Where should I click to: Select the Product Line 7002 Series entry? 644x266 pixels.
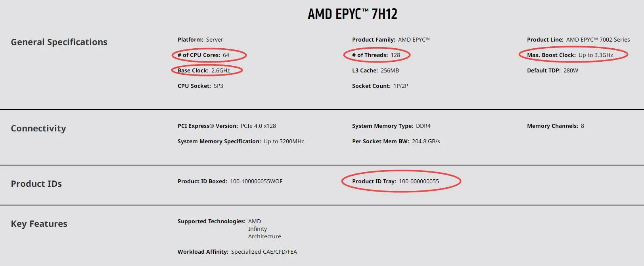coord(578,40)
